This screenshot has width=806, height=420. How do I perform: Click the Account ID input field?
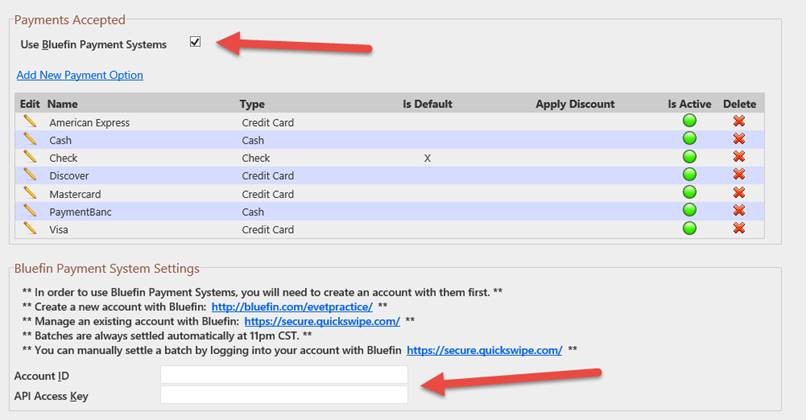[x=284, y=375]
